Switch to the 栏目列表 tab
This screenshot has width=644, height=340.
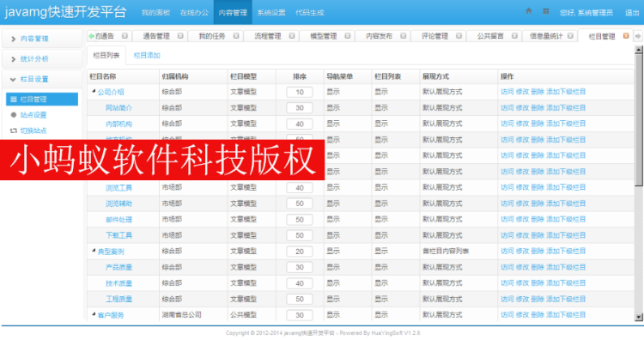click(106, 56)
